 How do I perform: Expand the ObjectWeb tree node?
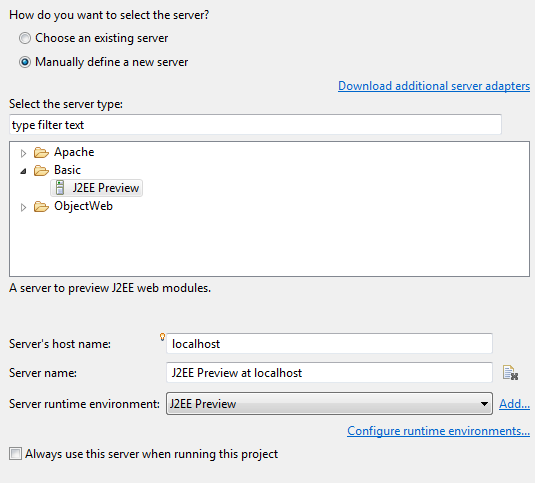click(x=23, y=207)
